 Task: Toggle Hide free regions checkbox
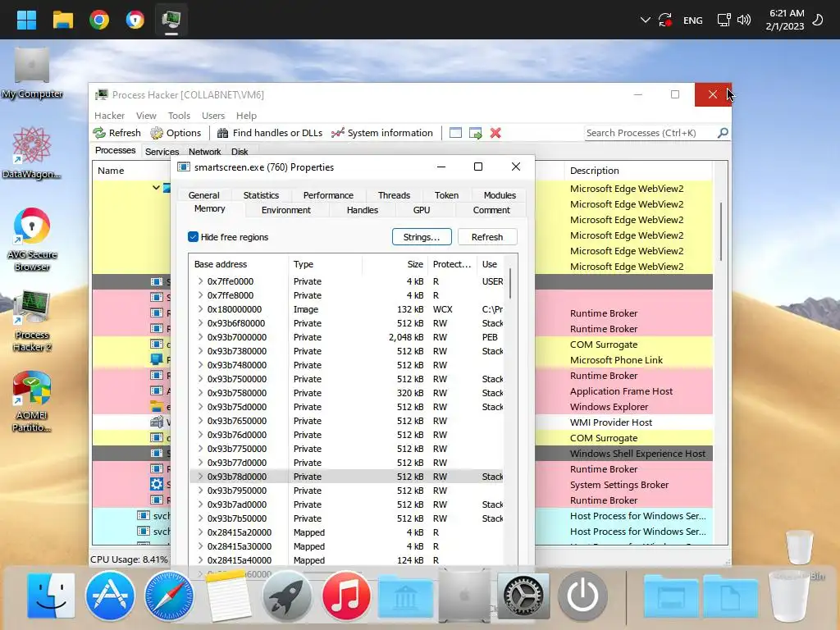(x=194, y=237)
